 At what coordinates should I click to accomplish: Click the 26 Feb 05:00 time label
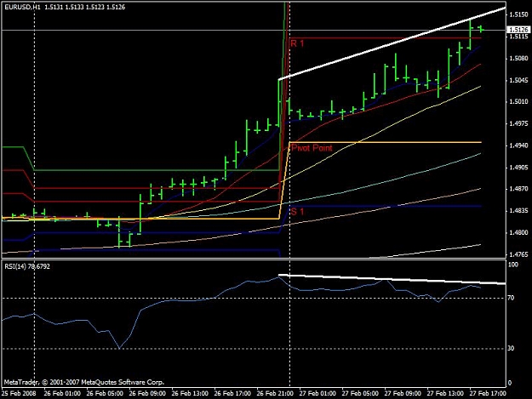tap(105, 393)
